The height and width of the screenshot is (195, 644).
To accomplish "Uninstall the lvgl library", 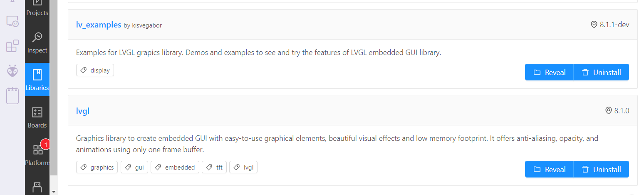I will click(x=602, y=169).
